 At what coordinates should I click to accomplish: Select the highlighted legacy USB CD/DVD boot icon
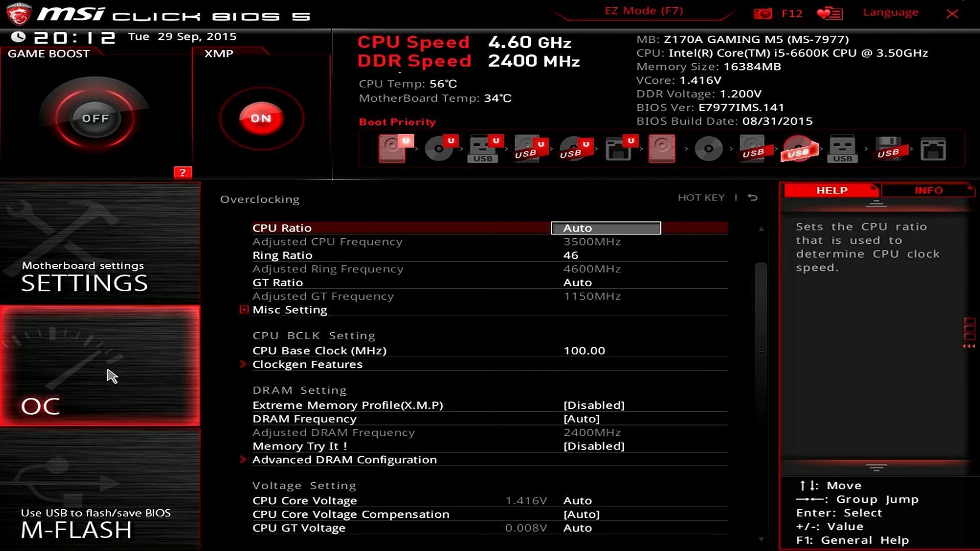tap(799, 149)
